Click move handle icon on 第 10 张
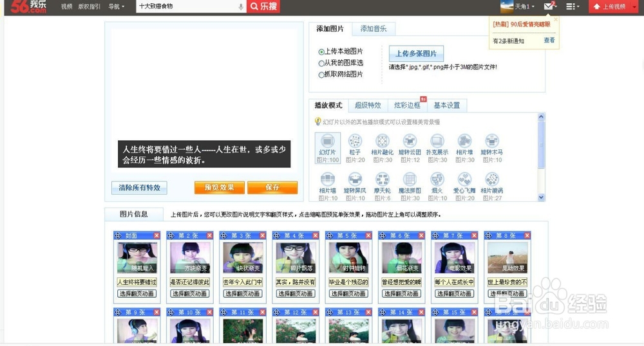 (x=171, y=312)
